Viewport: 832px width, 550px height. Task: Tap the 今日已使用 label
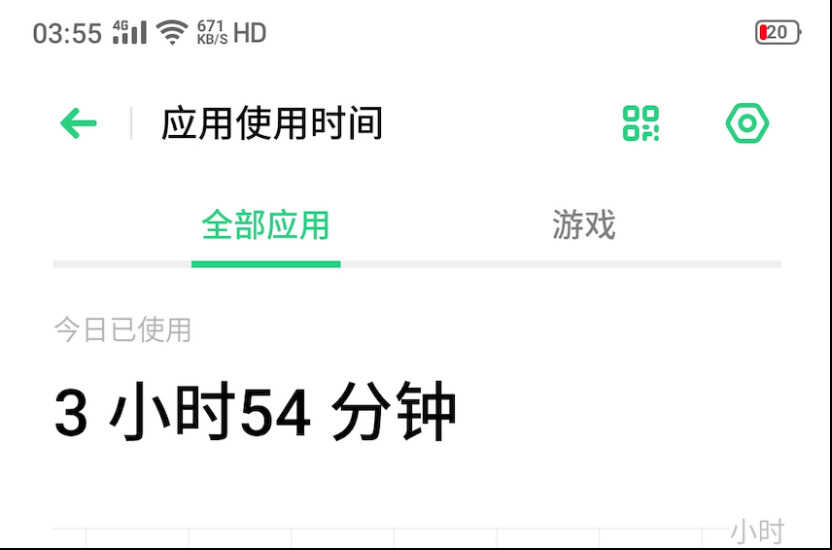(123, 329)
